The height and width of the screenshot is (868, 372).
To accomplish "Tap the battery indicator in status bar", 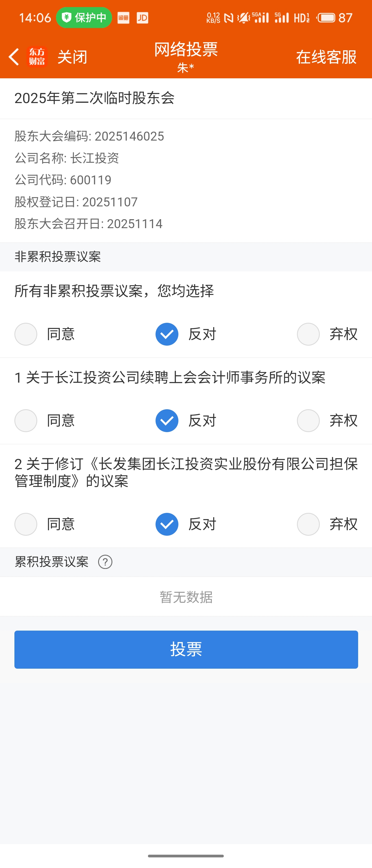I will (326, 17).
